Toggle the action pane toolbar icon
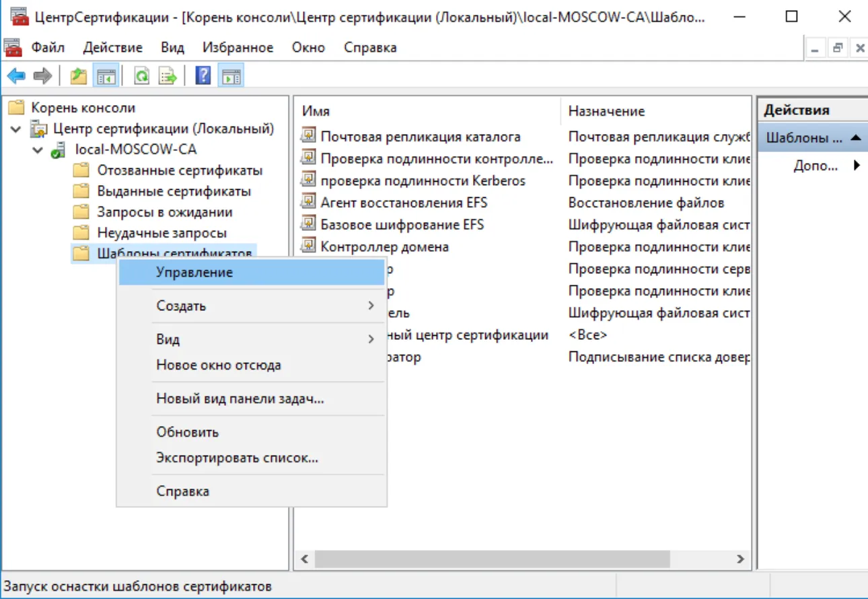 [x=231, y=76]
